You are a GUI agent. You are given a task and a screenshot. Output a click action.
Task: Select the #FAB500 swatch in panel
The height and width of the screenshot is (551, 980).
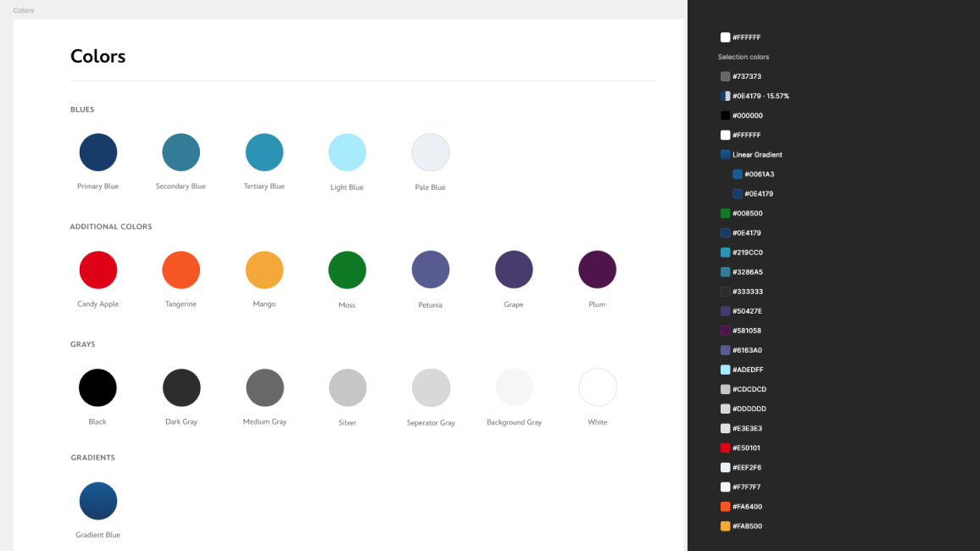pyautogui.click(x=726, y=526)
